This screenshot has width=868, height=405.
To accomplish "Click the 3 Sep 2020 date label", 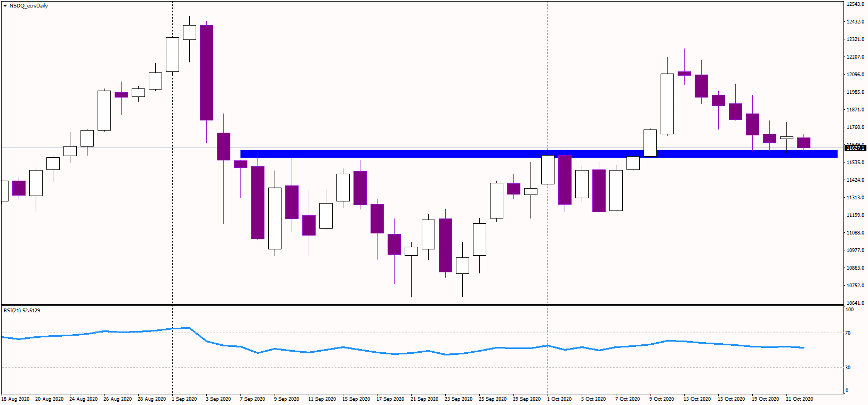I will (219, 399).
